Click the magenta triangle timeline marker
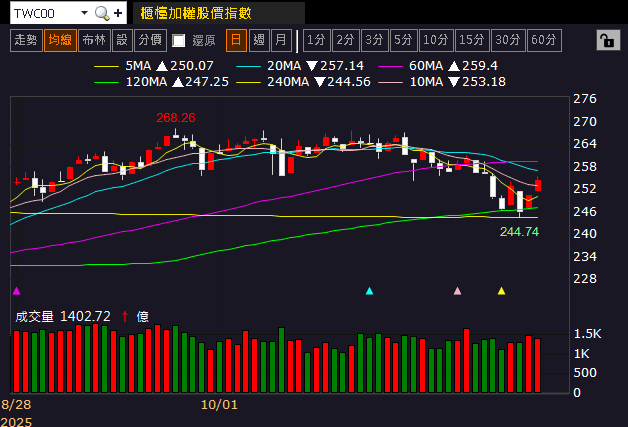The height and width of the screenshot is (427, 628). (16, 291)
